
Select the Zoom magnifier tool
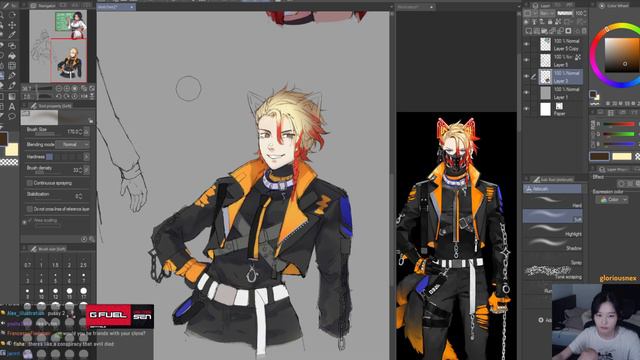click(2, 15)
